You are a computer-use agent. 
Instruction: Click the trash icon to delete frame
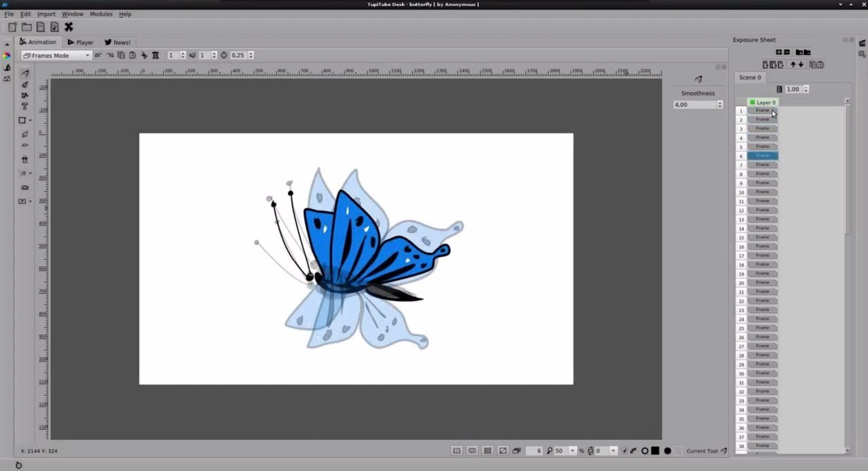coord(155,55)
